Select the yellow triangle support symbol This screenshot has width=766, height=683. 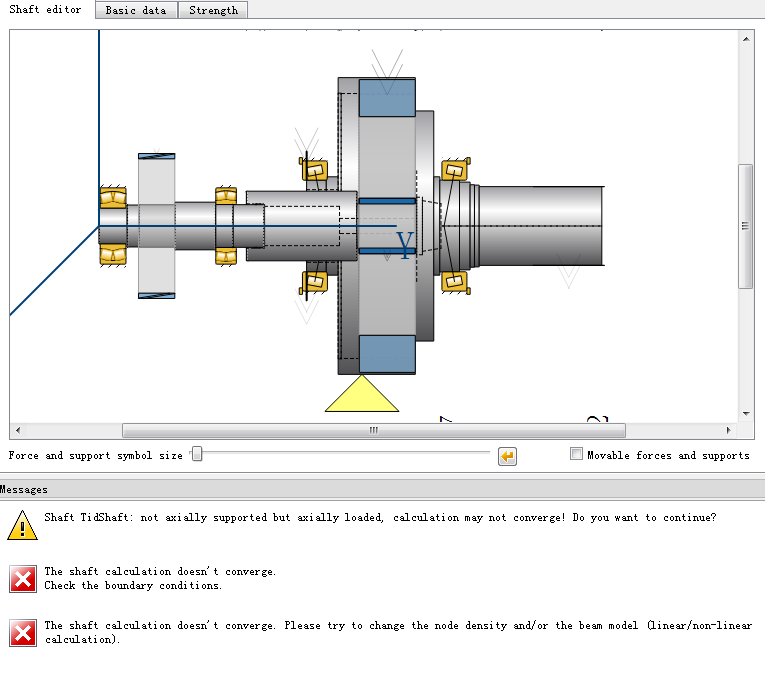tap(361, 394)
